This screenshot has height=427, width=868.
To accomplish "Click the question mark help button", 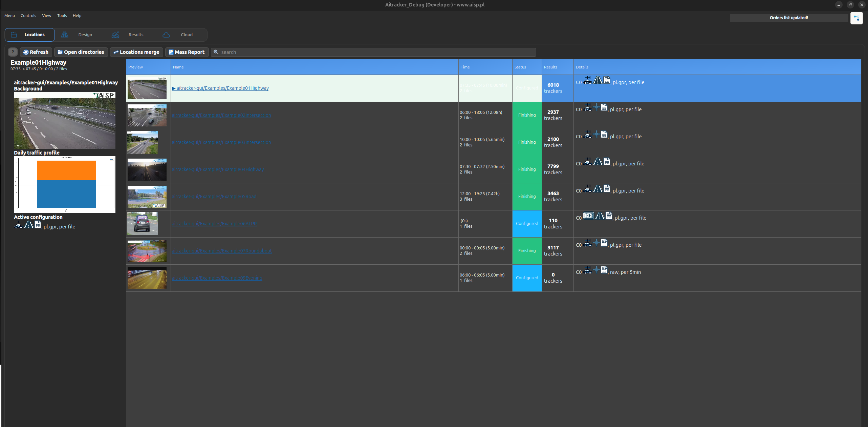I will pos(13,52).
